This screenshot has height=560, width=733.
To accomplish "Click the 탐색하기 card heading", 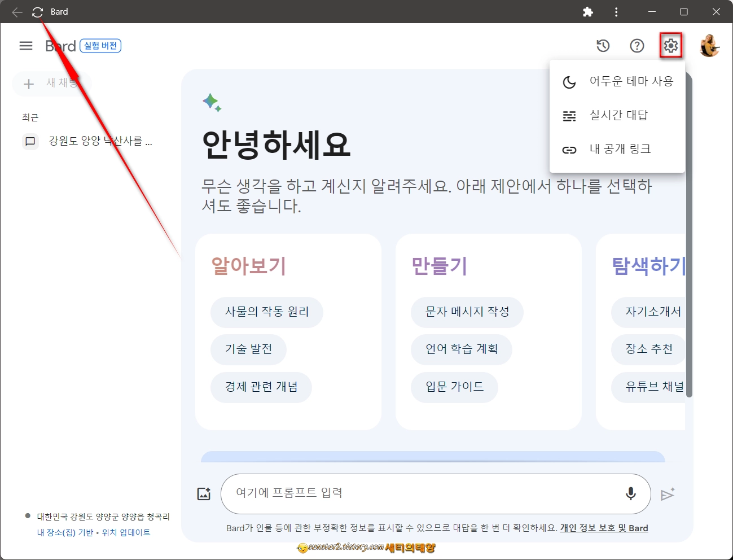I will coord(648,266).
